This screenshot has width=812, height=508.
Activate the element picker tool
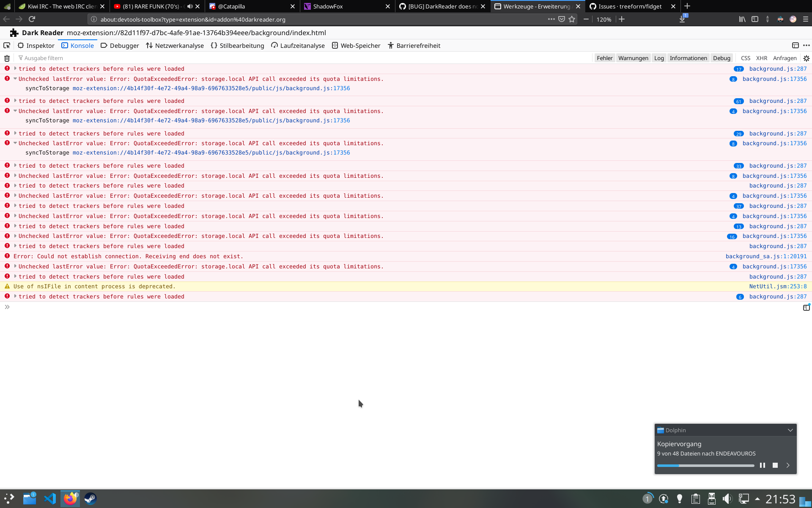(7, 46)
